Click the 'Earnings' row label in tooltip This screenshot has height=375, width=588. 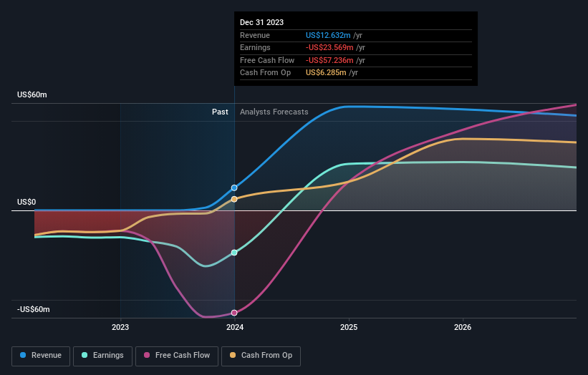[255, 47]
